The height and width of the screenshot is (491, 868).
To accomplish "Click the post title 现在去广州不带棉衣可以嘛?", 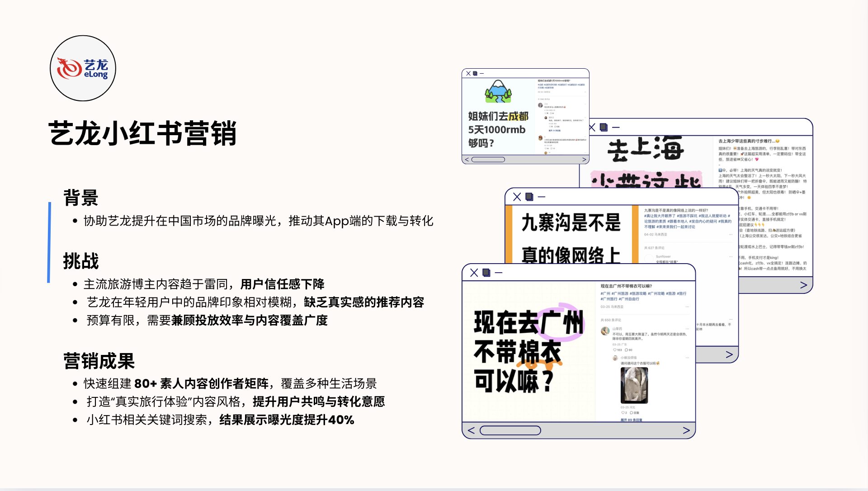I will pyautogui.click(x=626, y=286).
